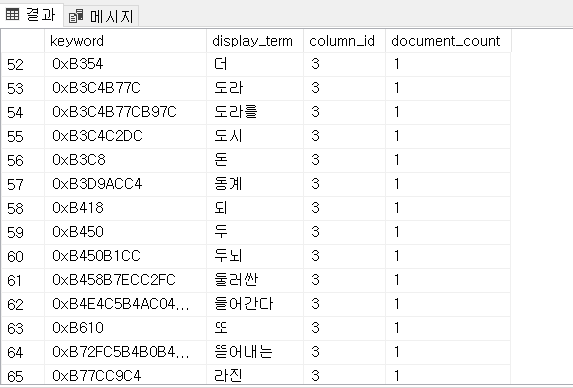
Task: Click display_term cell 뜯어내는
Action: click(255, 352)
